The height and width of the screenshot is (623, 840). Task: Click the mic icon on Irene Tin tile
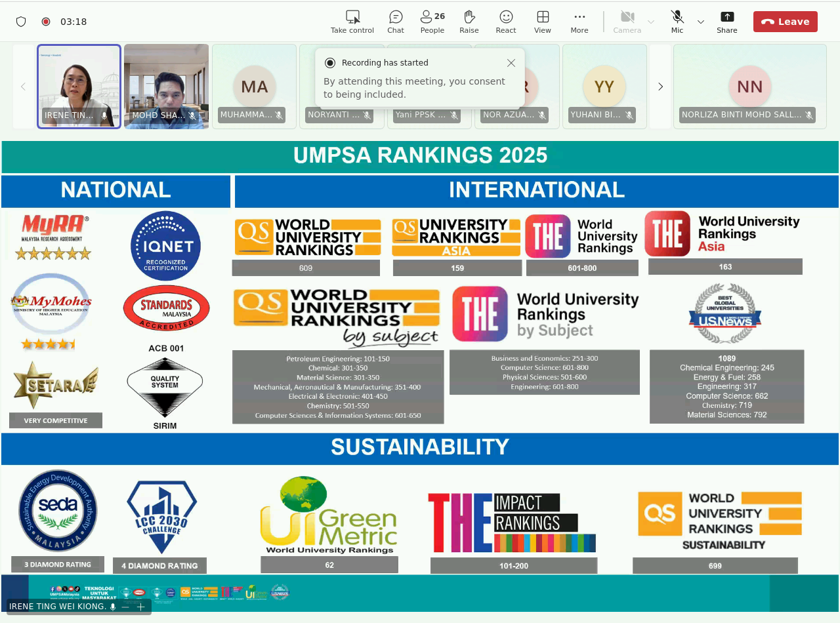104,115
